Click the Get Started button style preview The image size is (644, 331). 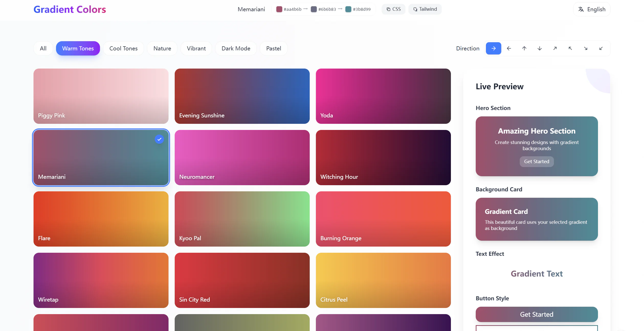point(536,314)
